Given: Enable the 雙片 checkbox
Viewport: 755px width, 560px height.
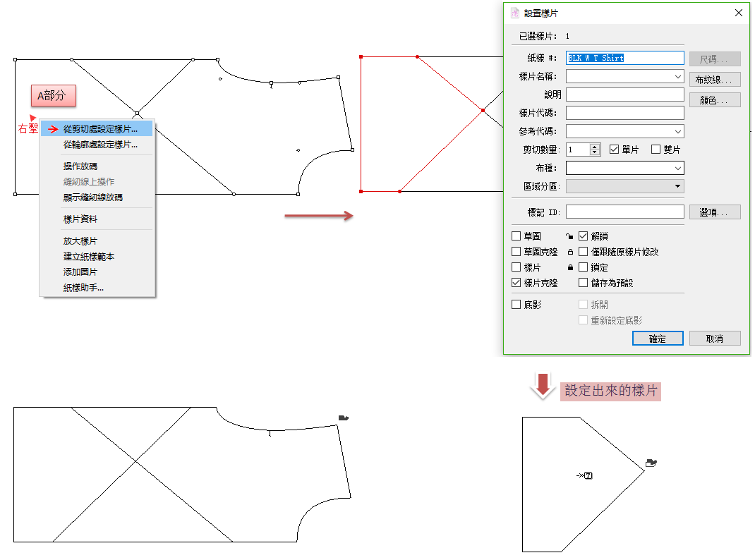Looking at the screenshot, I should coord(656,150).
